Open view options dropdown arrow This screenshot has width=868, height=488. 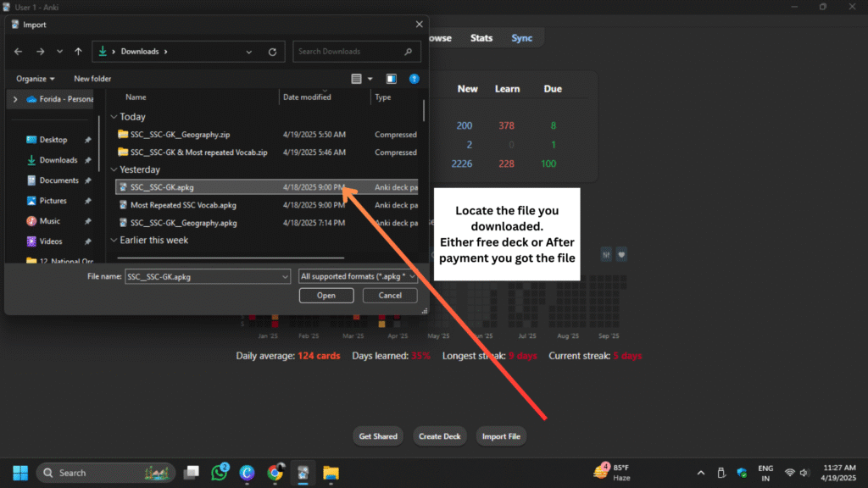370,79
